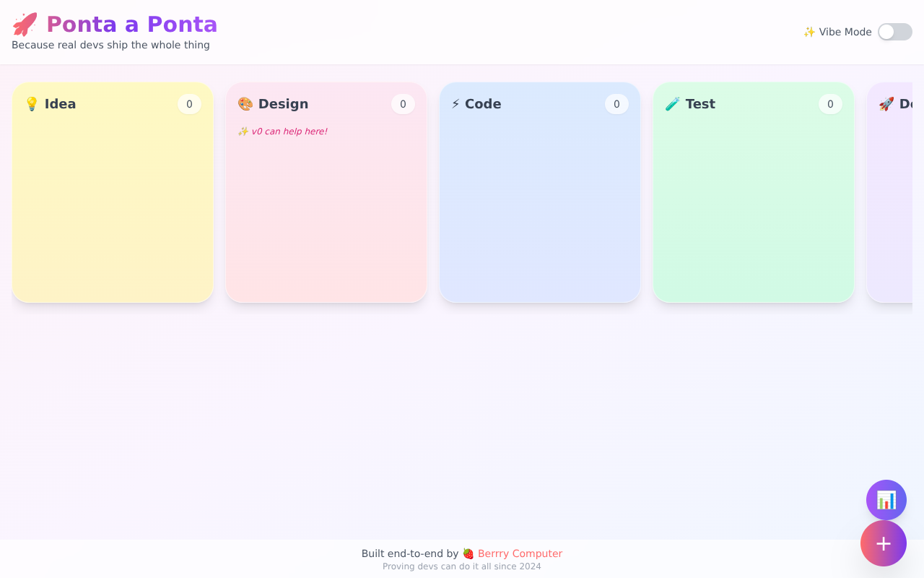924x578 pixels.
Task: Click the sparkles icon beside Vibe Mode
Action: point(809,32)
